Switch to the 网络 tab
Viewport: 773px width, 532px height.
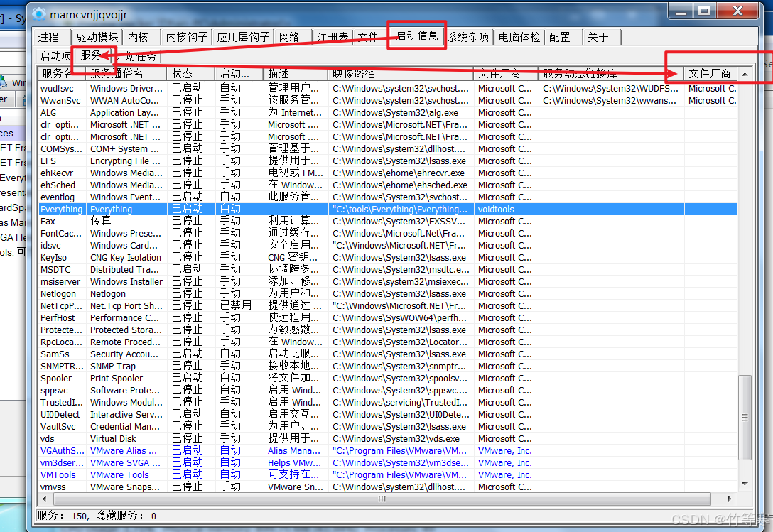click(289, 37)
